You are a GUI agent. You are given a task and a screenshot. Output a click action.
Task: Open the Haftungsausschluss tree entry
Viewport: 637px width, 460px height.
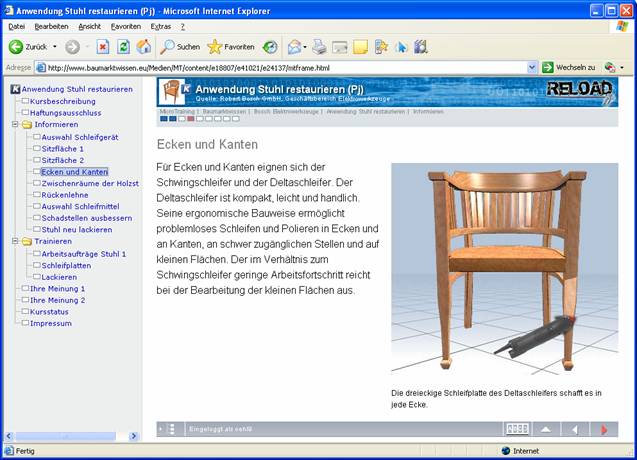coord(65,113)
